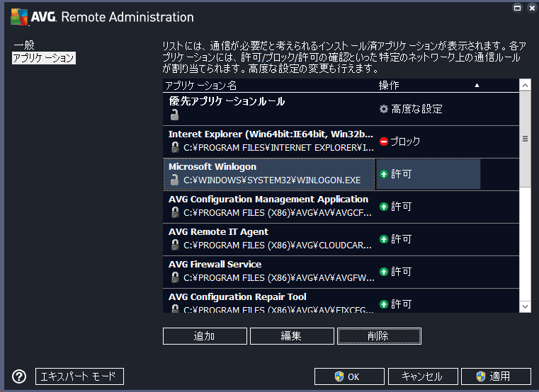The width and height of the screenshot is (539, 392).
Task: Toggle the lock icon on the AVG Firewall Service row
Action: pos(175,277)
